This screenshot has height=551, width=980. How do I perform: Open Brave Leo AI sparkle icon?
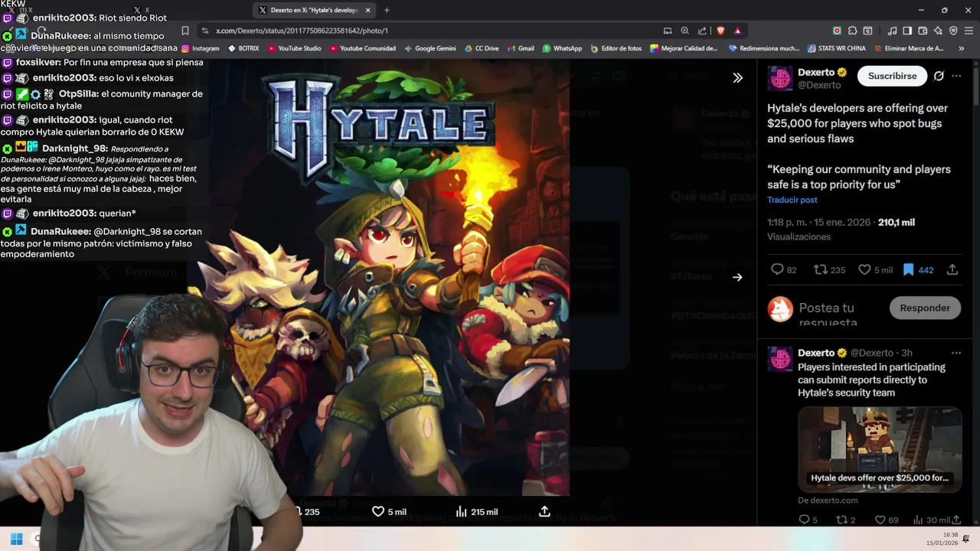pyautogui.click(x=938, y=31)
